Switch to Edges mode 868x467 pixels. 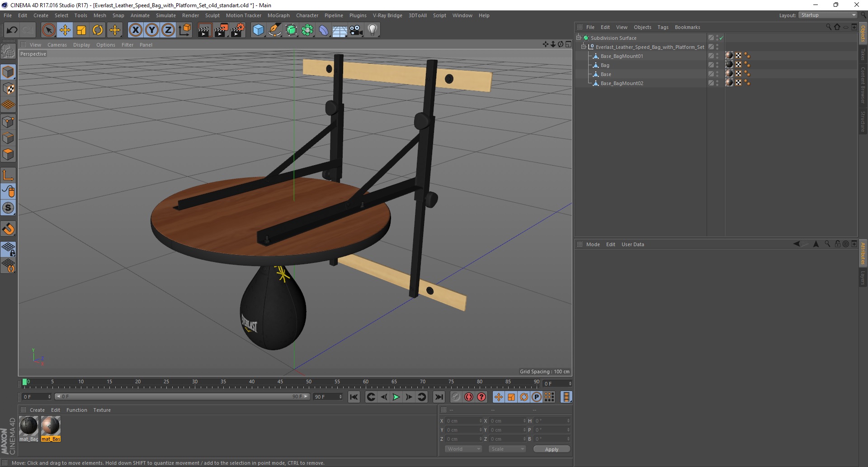point(8,138)
